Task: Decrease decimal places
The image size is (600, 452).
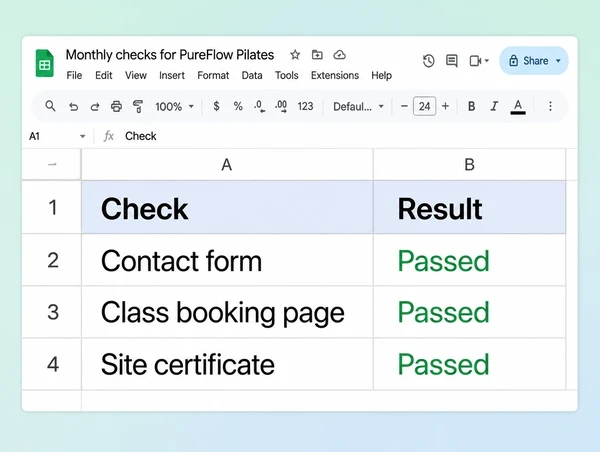Action: coord(259,106)
